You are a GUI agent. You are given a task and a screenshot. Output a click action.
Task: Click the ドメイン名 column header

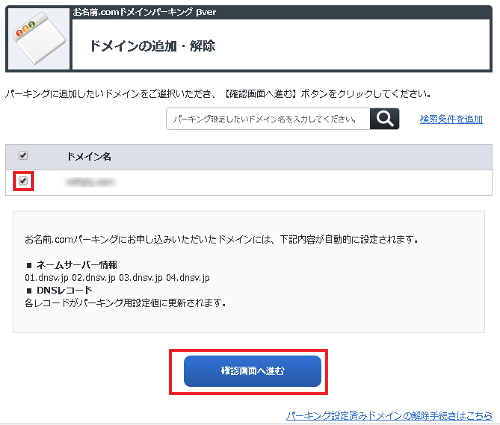(89, 156)
